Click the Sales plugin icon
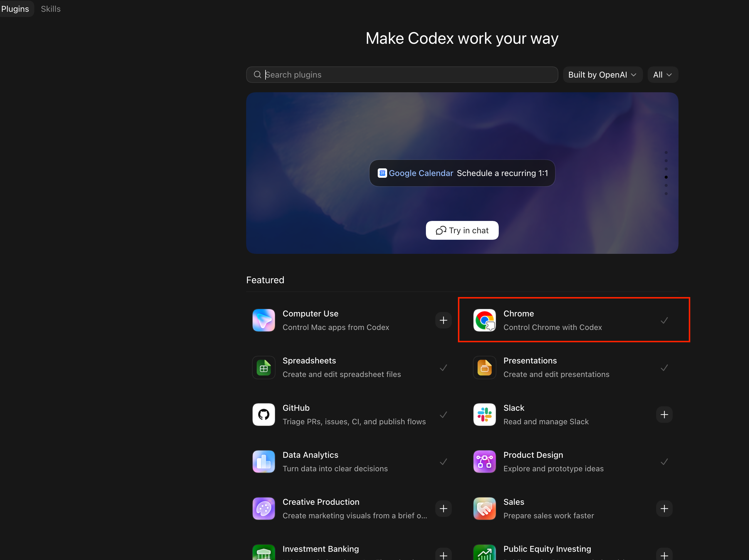The height and width of the screenshot is (560, 749). [x=484, y=509]
